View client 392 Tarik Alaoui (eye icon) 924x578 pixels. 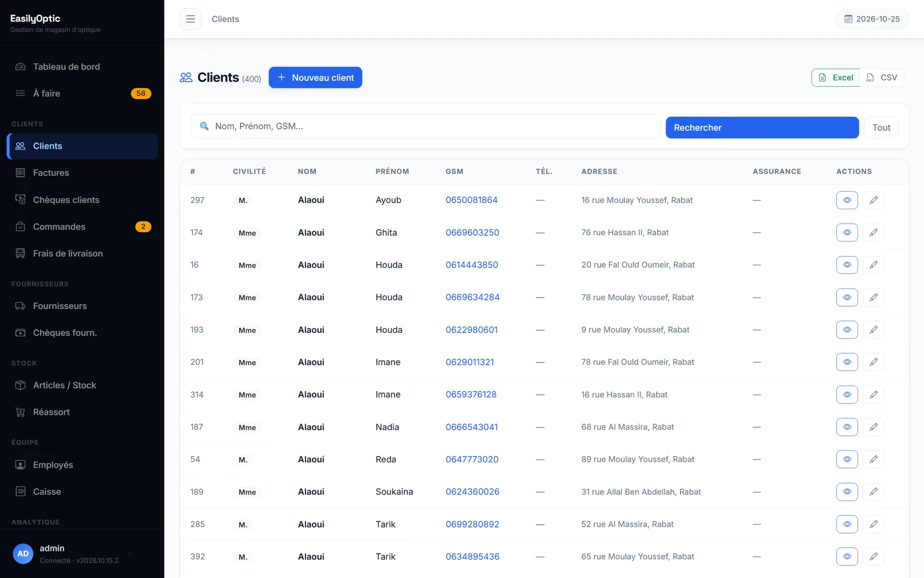pos(847,556)
